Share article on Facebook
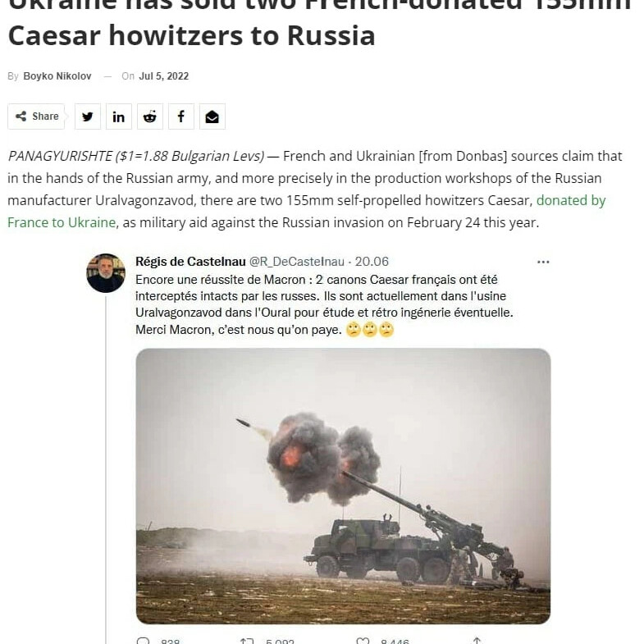 click(181, 116)
